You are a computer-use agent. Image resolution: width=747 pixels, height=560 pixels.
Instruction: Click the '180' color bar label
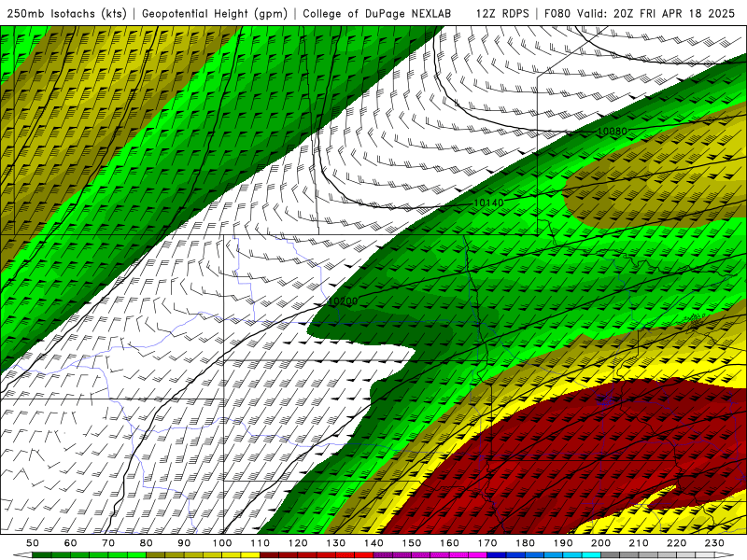pyautogui.click(x=526, y=543)
